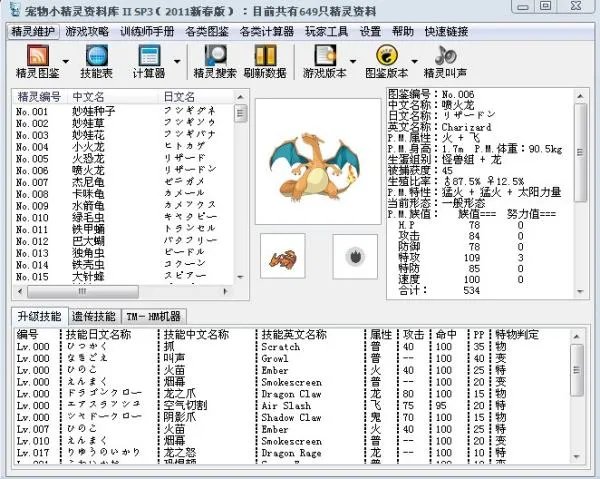
Task: Click right arrow of list horizontal scrollbar
Action: click(x=226, y=292)
